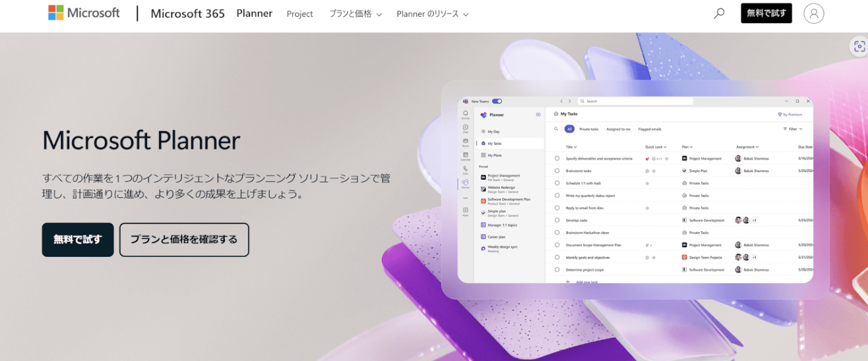
Task: Open the Filter dropdown in My Tasks
Action: click(793, 129)
